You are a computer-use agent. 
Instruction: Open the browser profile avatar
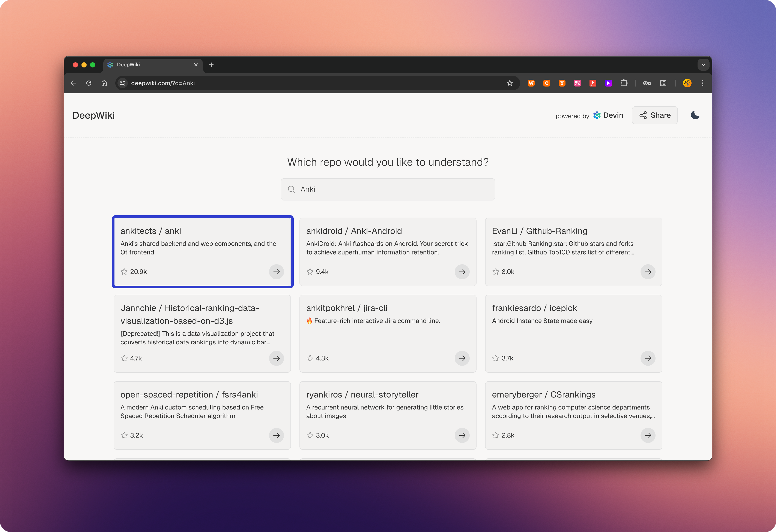pos(687,83)
